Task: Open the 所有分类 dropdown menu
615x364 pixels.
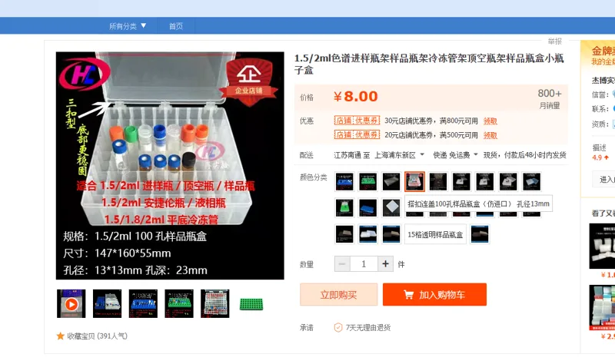Action: (x=128, y=26)
